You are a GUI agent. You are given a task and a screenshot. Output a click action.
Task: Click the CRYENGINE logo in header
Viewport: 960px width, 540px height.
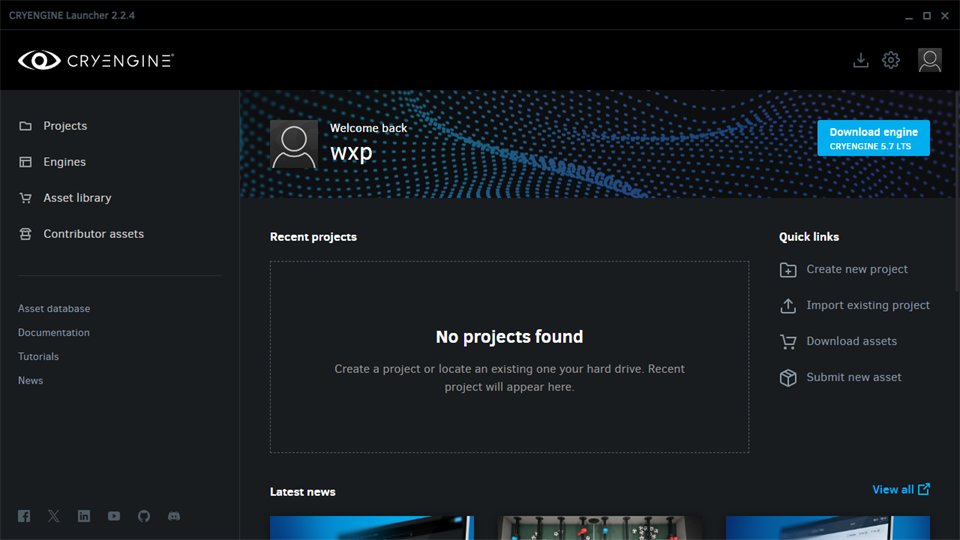point(96,60)
